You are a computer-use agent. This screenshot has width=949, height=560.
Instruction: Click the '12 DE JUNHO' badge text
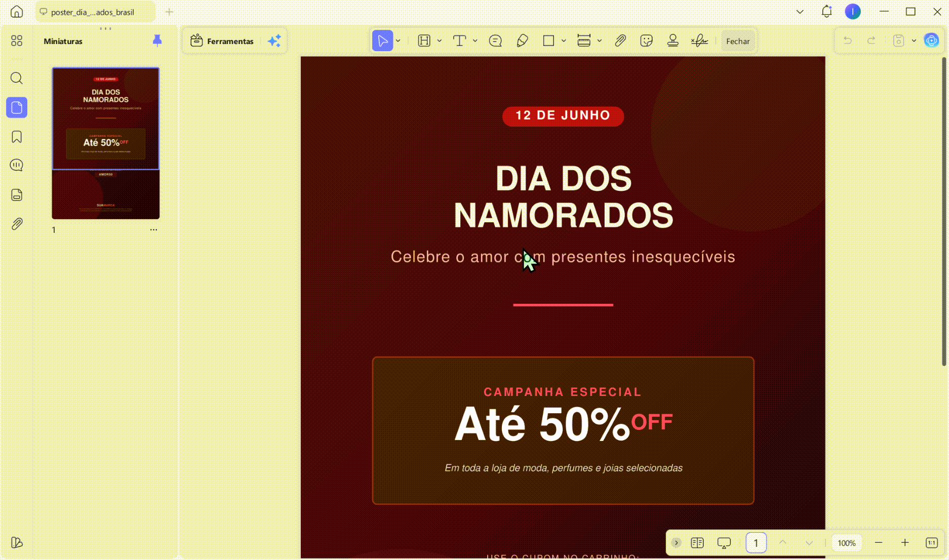[563, 115]
